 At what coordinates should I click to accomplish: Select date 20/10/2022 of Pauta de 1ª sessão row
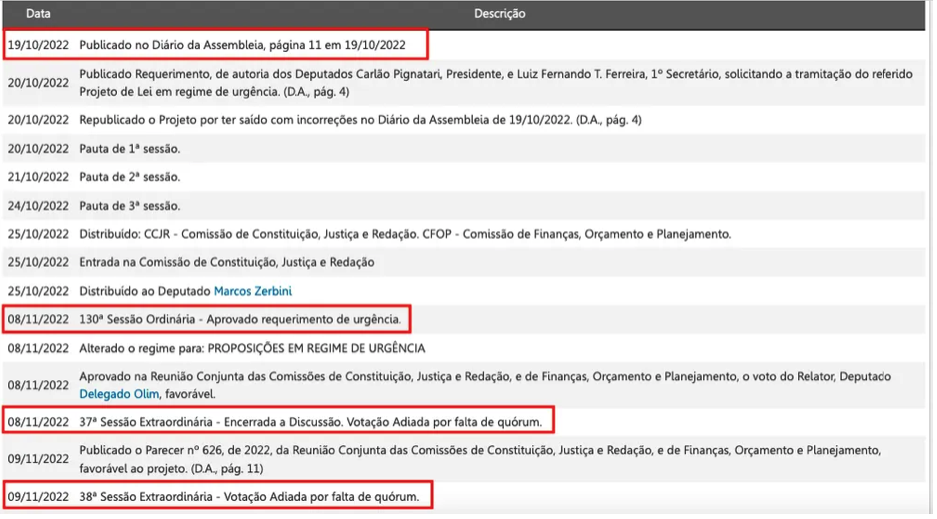click(x=38, y=149)
